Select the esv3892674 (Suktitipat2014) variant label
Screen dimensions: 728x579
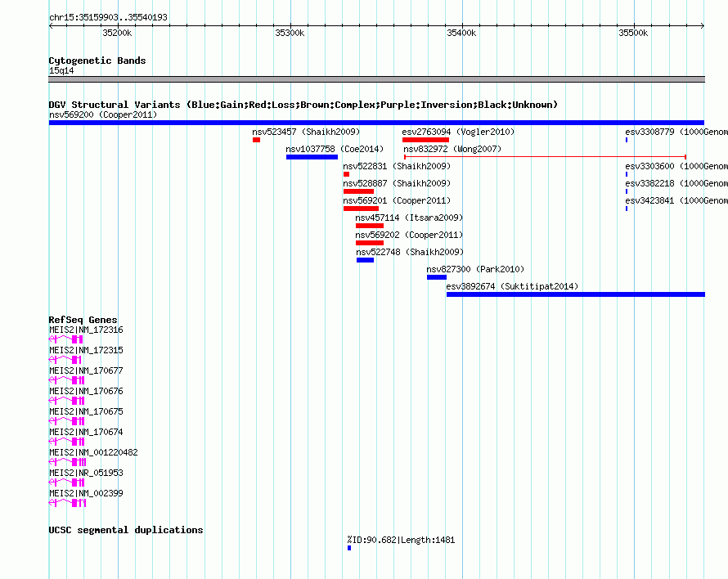coord(512,286)
